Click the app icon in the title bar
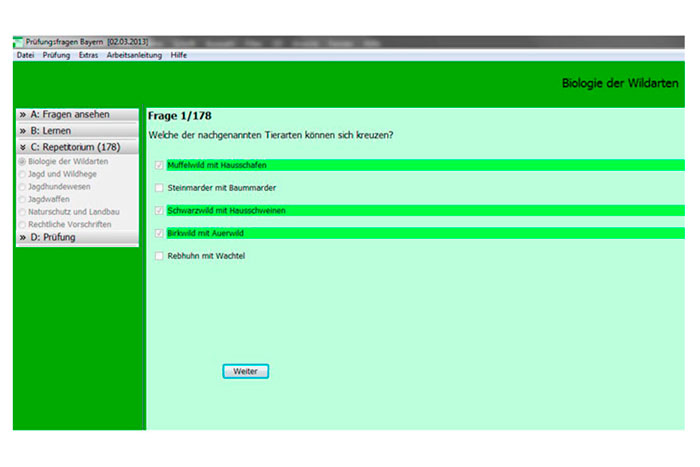The image size is (700, 467). pyautogui.click(x=18, y=42)
